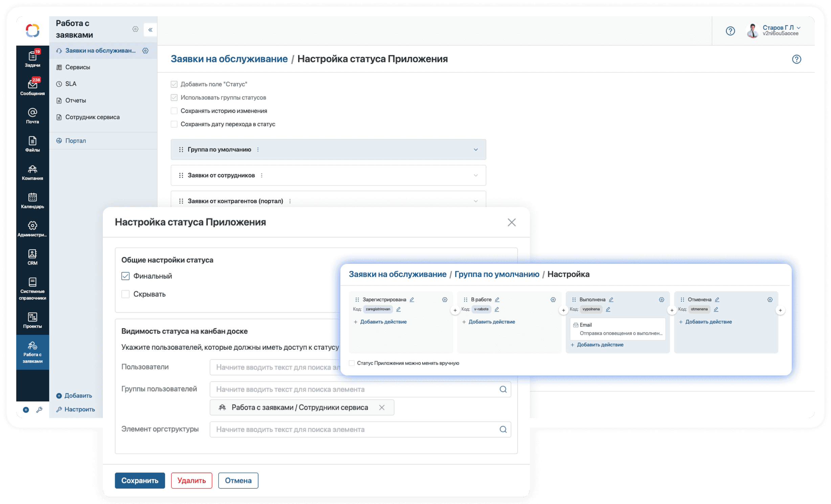This screenshot has width=831, height=504.
Task: Click Заявки на обслуживание breadcrumb in page title
Action: pos(229,59)
